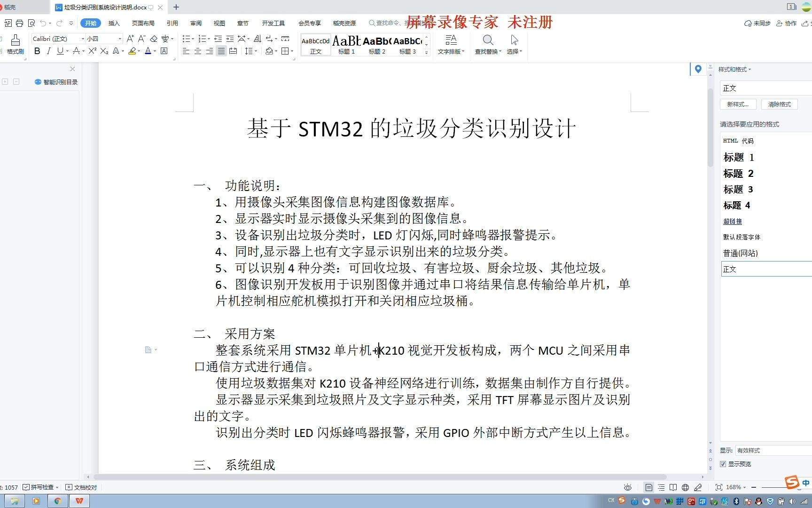Screen dimensions: 812x508
Task: Click the Character Border icon
Action: (164, 51)
